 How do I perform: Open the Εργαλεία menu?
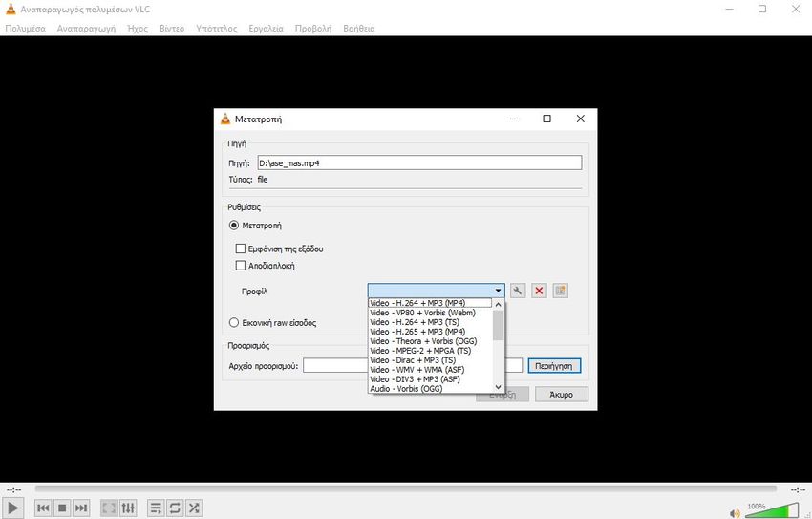tap(267, 29)
